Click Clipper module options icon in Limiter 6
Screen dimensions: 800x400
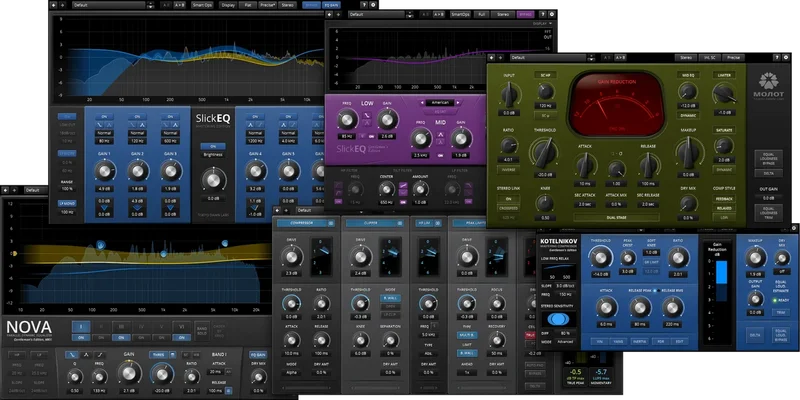click(x=402, y=223)
